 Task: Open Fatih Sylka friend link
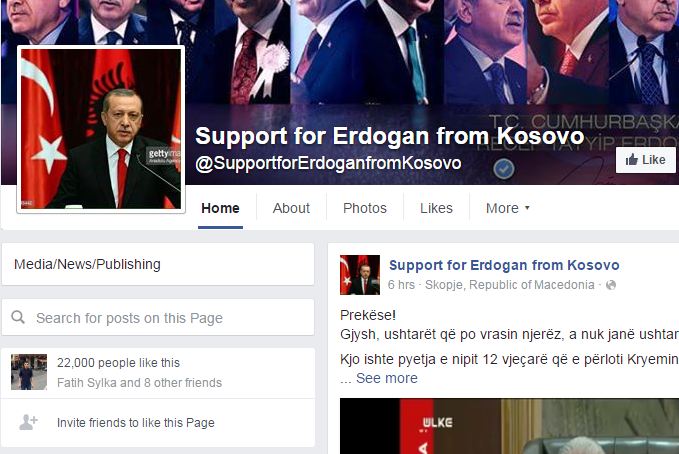(x=87, y=383)
